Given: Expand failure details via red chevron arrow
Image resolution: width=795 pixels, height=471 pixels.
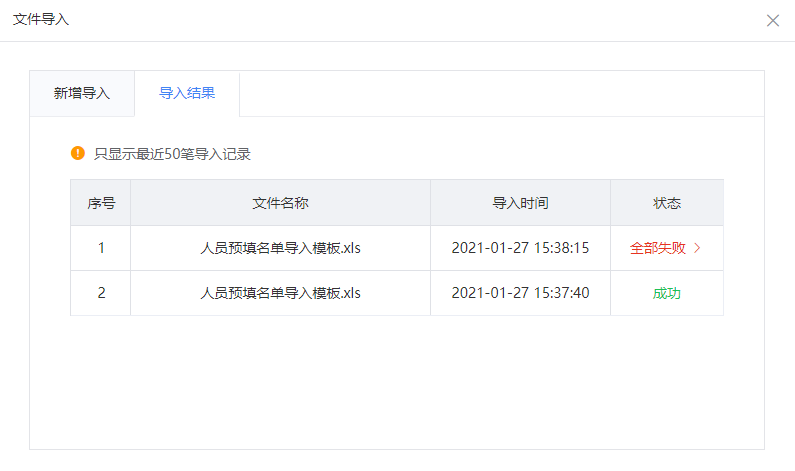Looking at the screenshot, I should click(697, 248).
